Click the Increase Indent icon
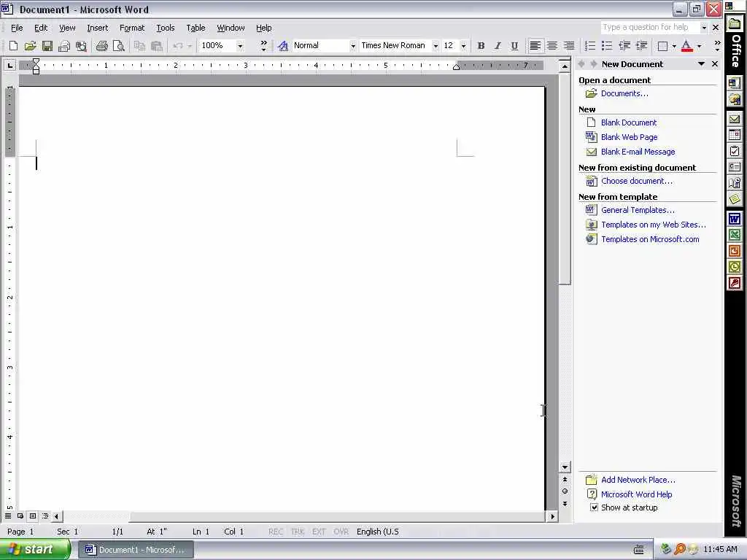The height and width of the screenshot is (560, 747). pyautogui.click(x=642, y=46)
